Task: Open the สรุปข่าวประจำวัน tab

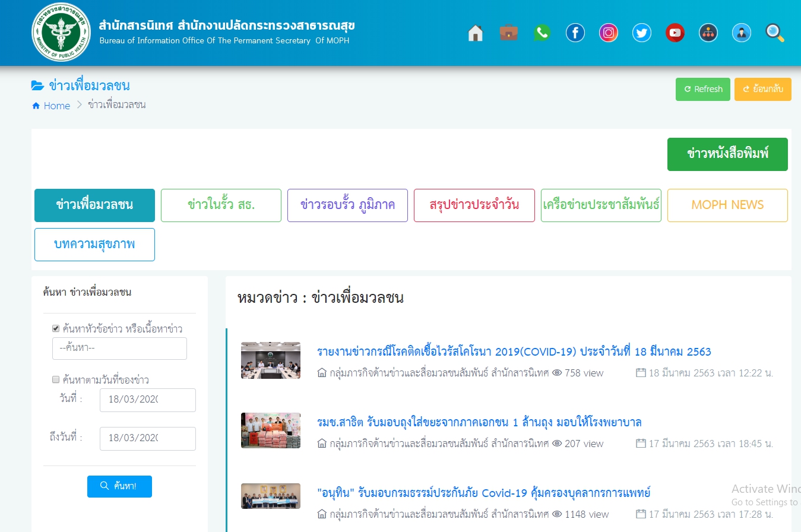Action: point(474,205)
